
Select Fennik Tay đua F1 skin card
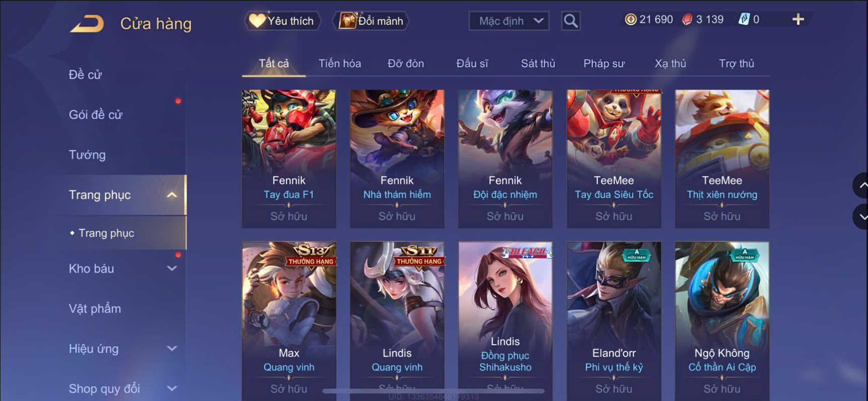click(289, 159)
